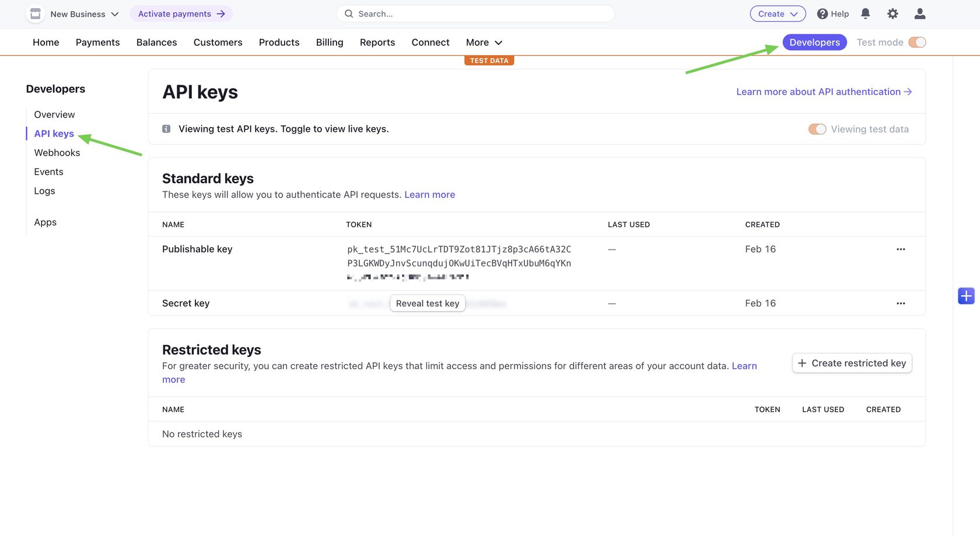Open the Payments tab
This screenshot has height=536, width=980.
(x=97, y=42)
